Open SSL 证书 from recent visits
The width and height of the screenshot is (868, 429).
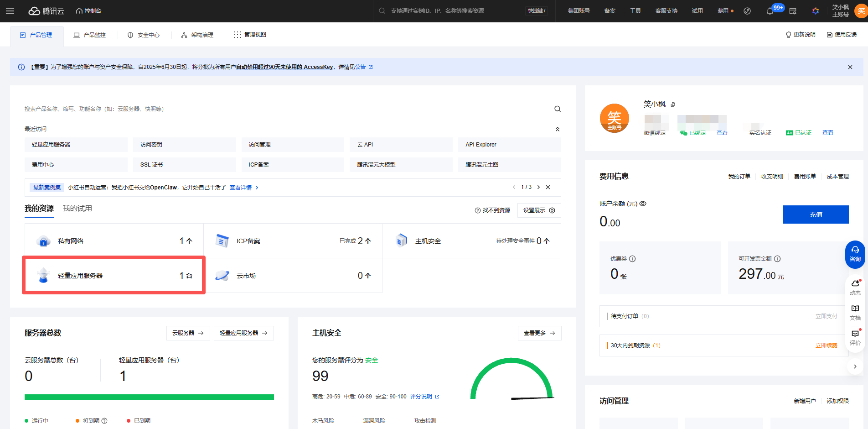tap(185, 165)
